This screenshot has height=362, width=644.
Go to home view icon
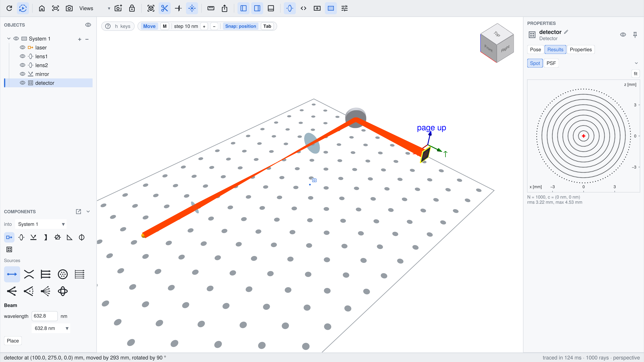click(x=42, y=8)
